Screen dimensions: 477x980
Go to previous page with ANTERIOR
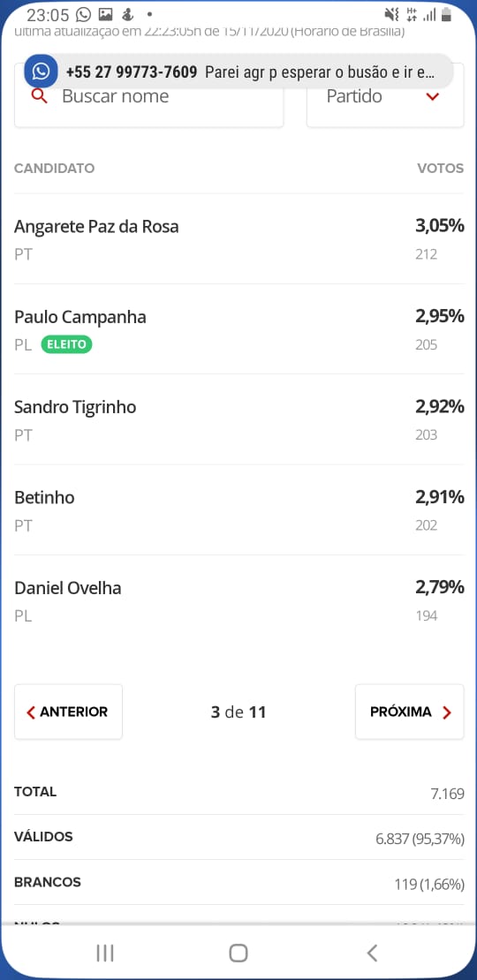click(68, 712)
